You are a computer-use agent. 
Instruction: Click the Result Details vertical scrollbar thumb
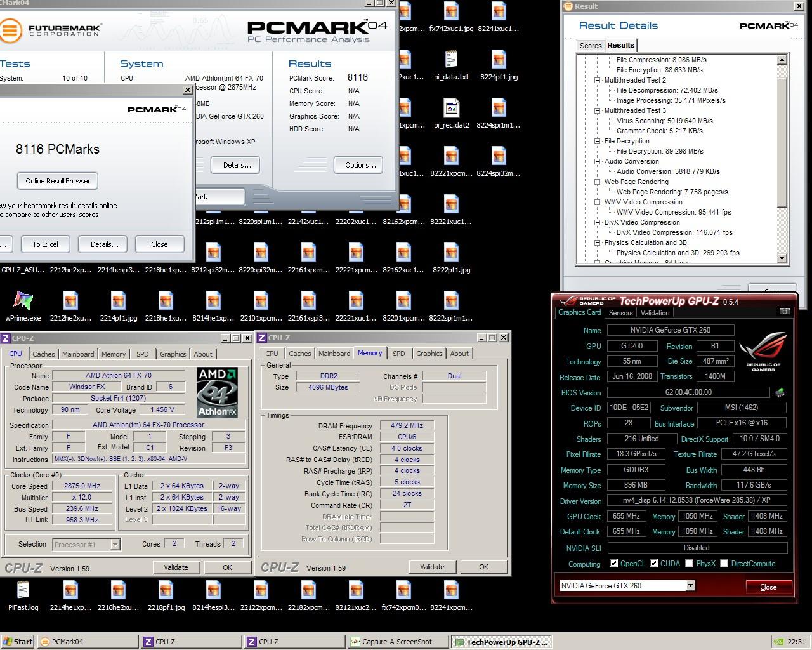tap(782, 142)
